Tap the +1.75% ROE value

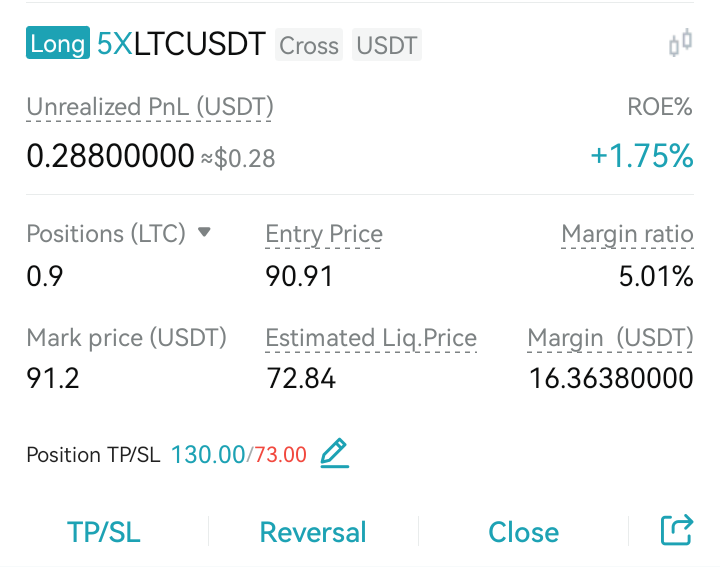(x=642, y=155)
